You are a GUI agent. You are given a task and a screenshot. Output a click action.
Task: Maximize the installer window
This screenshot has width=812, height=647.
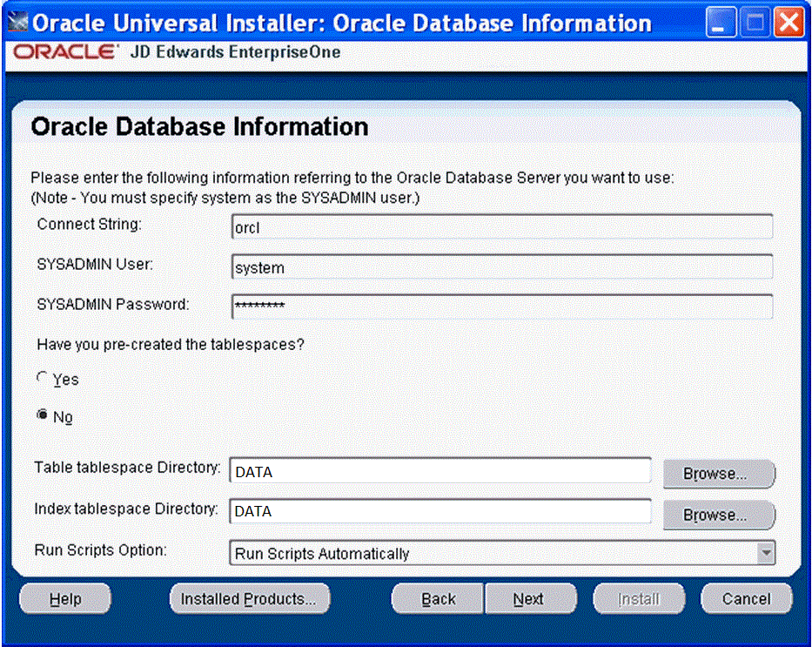(x=754, y=23)
